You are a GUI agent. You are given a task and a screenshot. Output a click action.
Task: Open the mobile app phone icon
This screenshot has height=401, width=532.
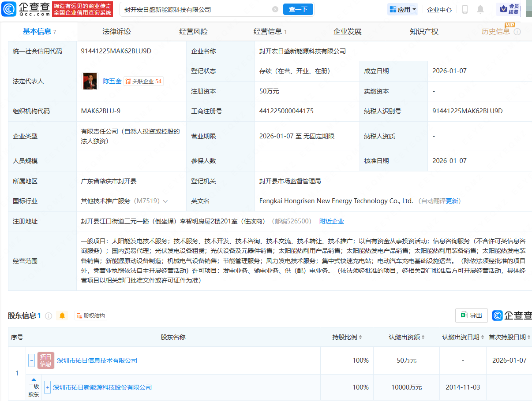click(x=465, y=9)
